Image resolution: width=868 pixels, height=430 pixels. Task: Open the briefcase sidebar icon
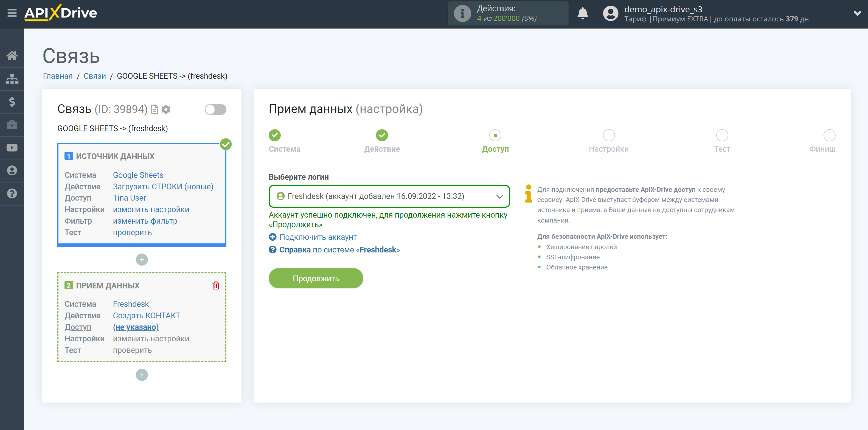[x=12, y=125]
